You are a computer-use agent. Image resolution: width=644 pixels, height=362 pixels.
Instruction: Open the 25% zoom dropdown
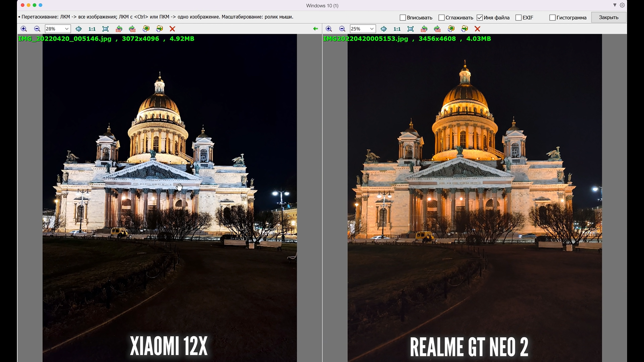pyautogui.click(x=372, y=29)
